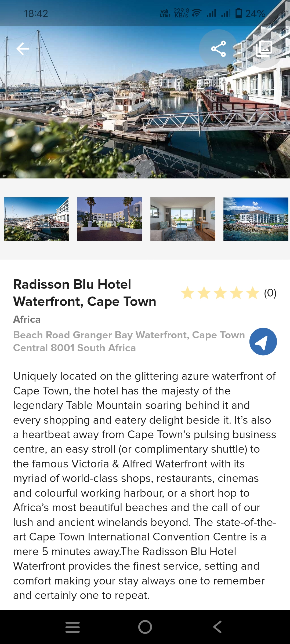Tap the five-star rating row

tap(220, 293)
